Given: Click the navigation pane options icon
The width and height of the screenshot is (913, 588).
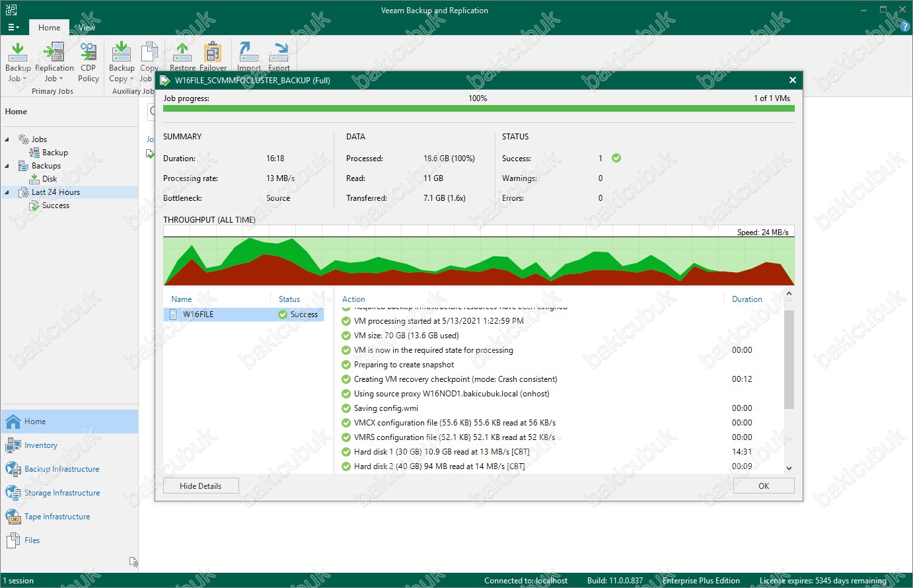Looking at the screenshot, I should [x=133, y=562].
